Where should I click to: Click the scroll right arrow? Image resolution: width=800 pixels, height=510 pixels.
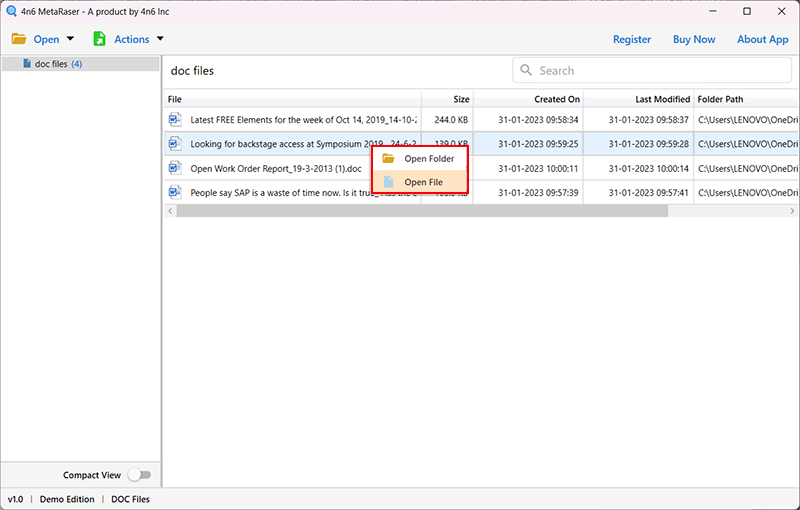(792, 211)
